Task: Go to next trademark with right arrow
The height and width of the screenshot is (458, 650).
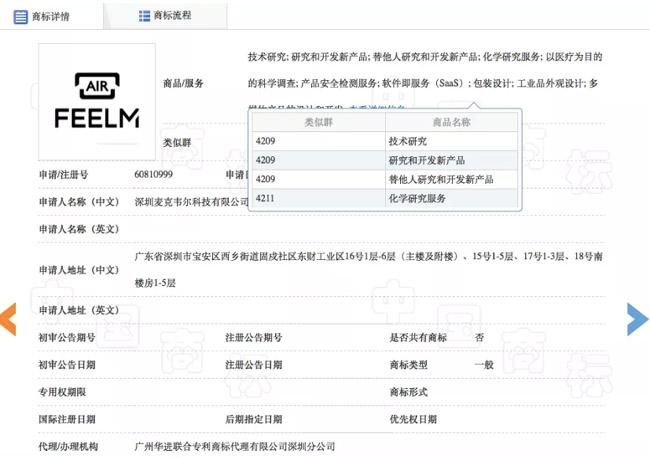Action: point(637,318)
